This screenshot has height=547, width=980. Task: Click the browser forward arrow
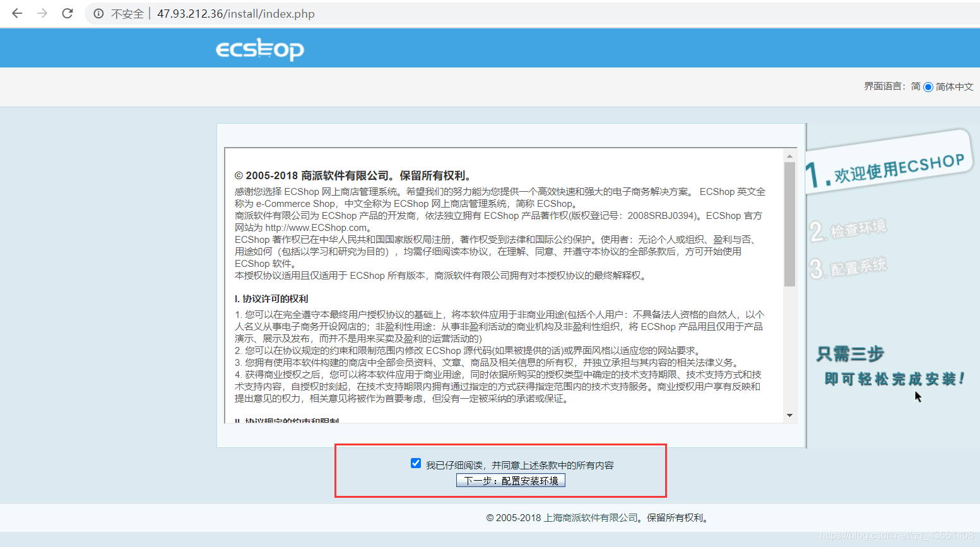click(x=42, y=13)
